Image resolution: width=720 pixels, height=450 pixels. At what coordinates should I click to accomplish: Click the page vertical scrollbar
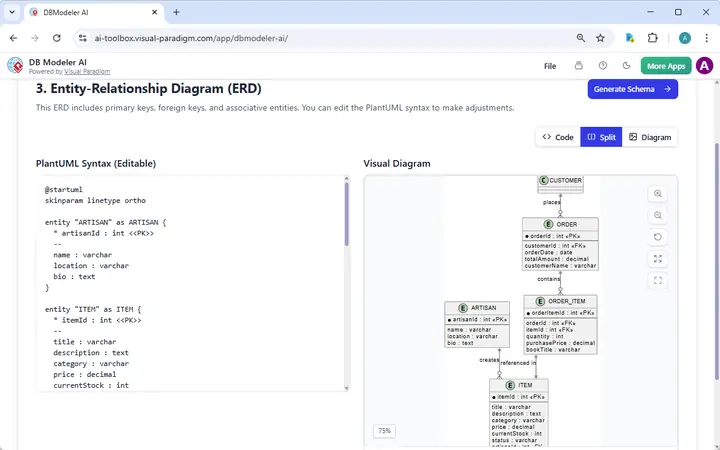(x=716, y=262)
